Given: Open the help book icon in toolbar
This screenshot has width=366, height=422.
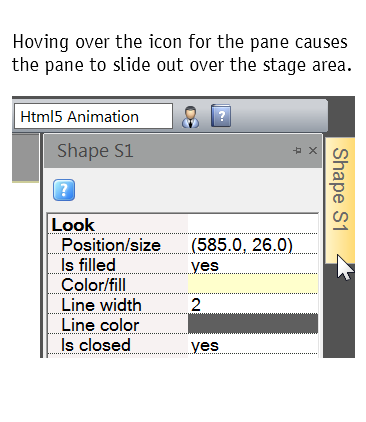Looking at the screenshot, I should point(221,116).
